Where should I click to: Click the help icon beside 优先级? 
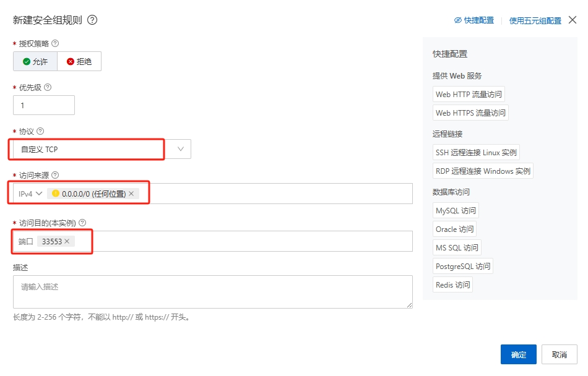(x=48, y=87)
